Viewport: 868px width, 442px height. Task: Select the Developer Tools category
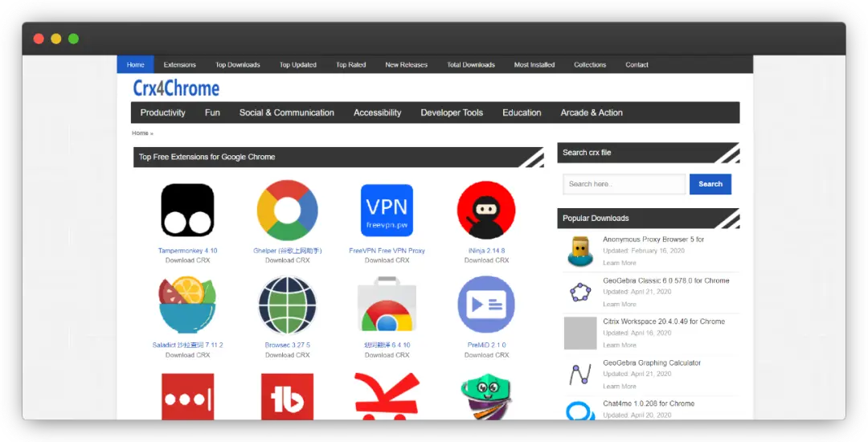click(x=452, y=113)
